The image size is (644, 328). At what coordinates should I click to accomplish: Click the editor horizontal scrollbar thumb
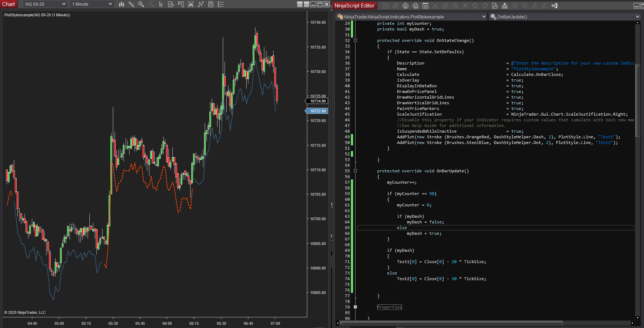click(x=451, y=323)
